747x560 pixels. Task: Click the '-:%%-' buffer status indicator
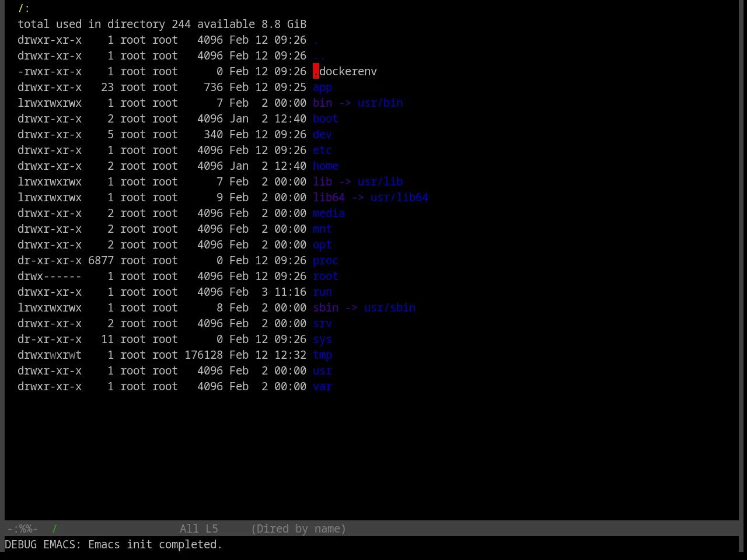point(22,528)
